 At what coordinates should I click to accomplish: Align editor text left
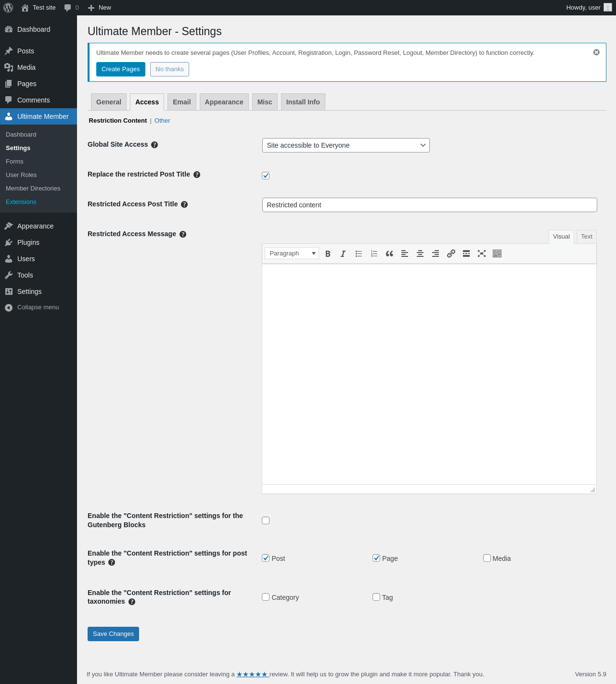pyautogui.click(x=405, y=253)
